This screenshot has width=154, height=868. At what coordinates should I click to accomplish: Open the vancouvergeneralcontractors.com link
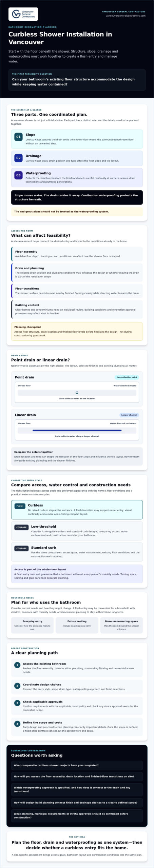coord(126,16)
